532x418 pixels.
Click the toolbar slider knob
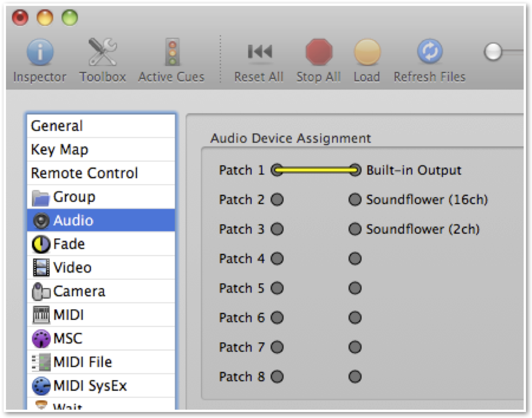tap(493, 52)
